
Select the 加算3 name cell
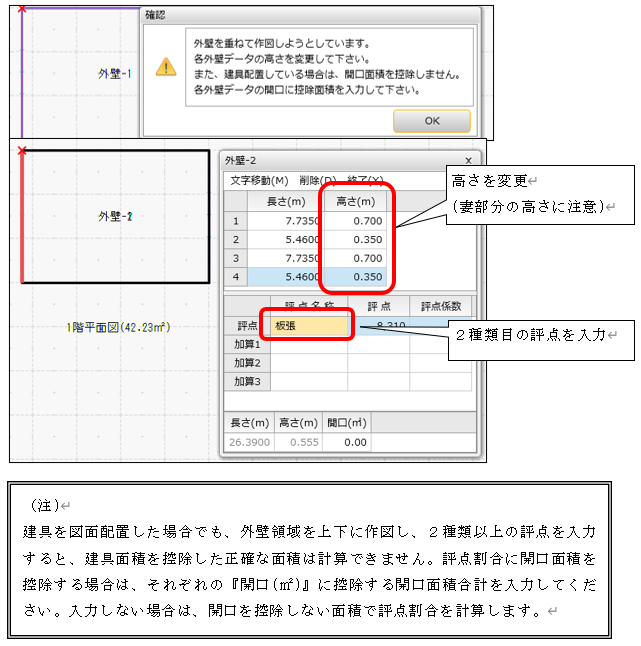point(308,381)
